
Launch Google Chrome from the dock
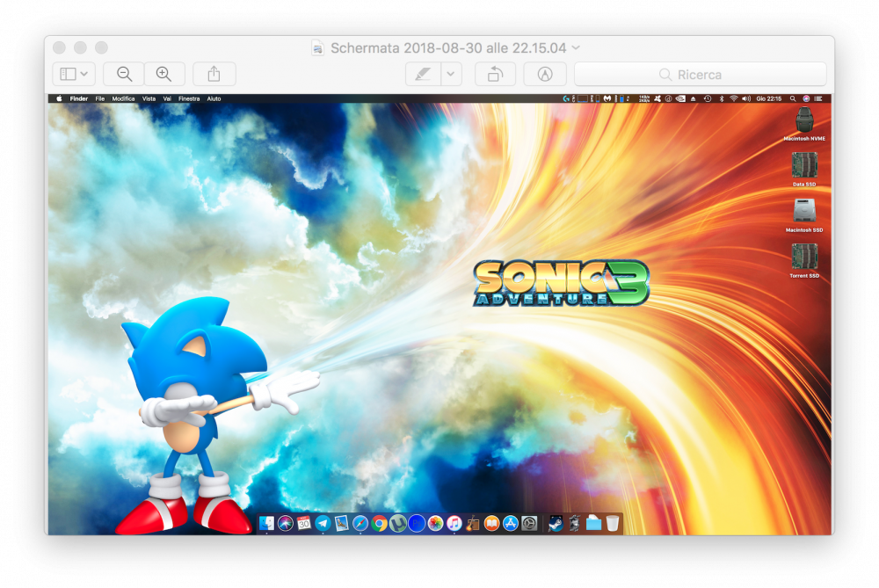pos(380,524)
